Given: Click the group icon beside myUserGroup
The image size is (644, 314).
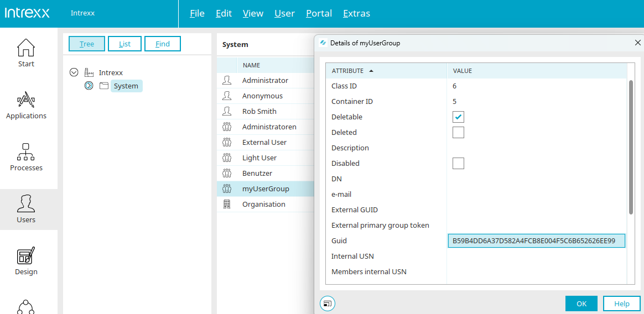Looking at the screenshot, I should coord(227,189).
